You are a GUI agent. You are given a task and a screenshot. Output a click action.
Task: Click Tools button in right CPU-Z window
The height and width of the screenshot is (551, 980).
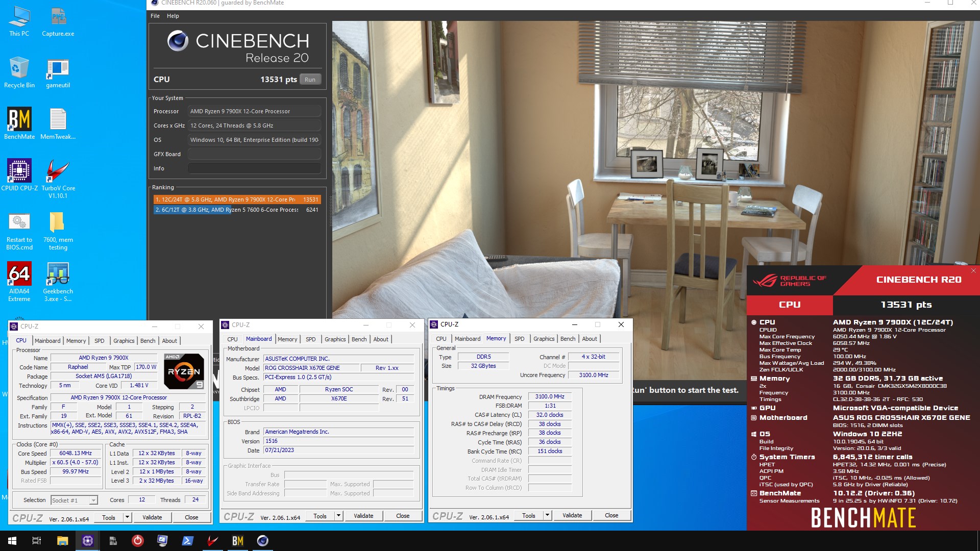529,515
